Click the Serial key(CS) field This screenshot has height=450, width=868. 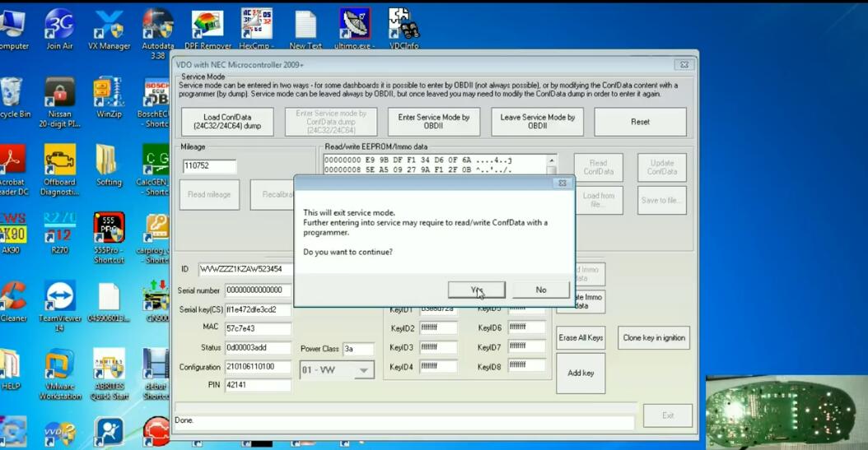point(258,309)
